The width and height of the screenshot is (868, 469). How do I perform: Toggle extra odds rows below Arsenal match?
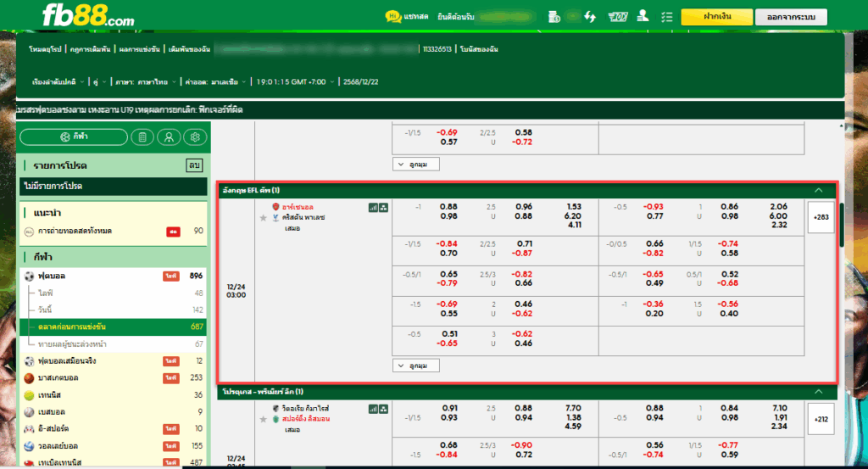click(x=415, y=366)
